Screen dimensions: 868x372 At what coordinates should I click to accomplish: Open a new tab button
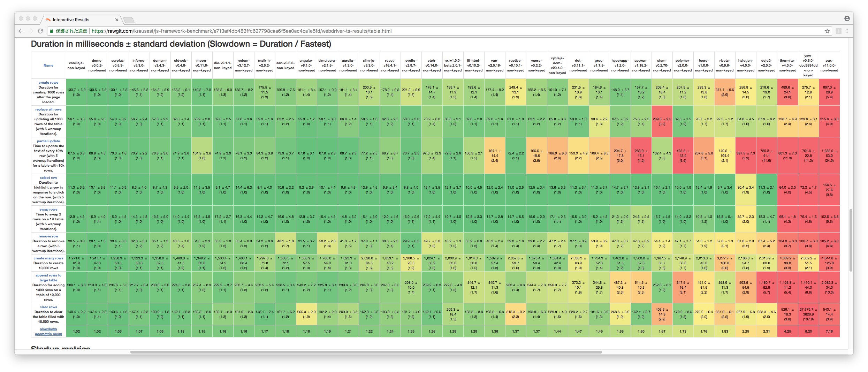click(x=129, y=20)
